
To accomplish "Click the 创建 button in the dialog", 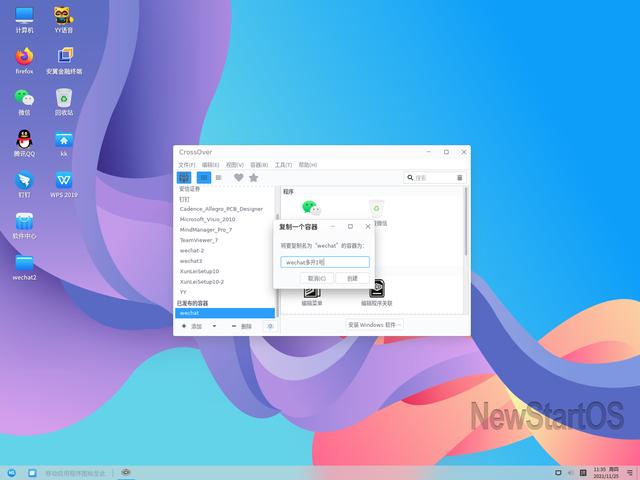I will pyautogui.click(x=352, y=278).
